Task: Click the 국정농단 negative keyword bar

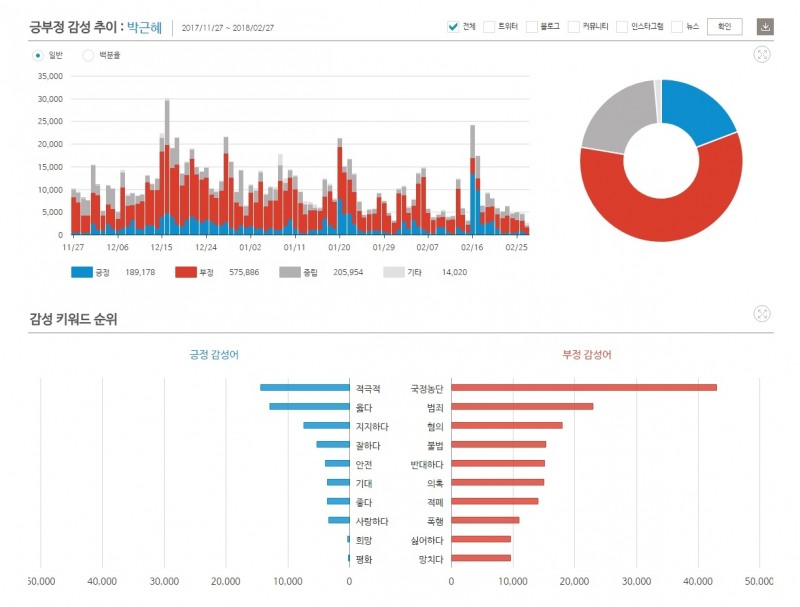Action: 584,388
